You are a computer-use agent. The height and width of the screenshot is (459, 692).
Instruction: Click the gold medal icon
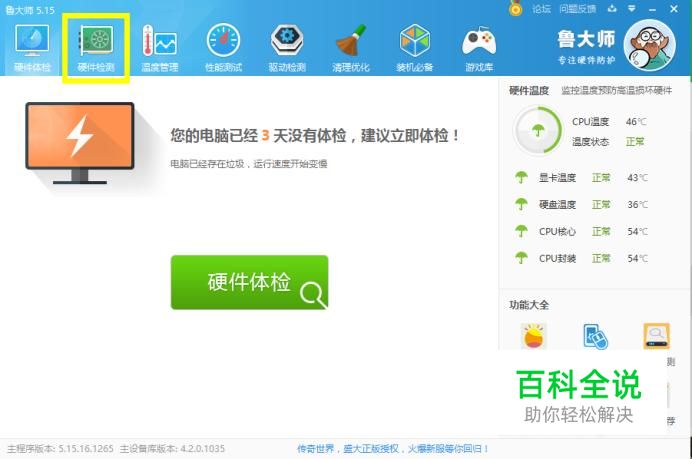(x=515, y=8)
